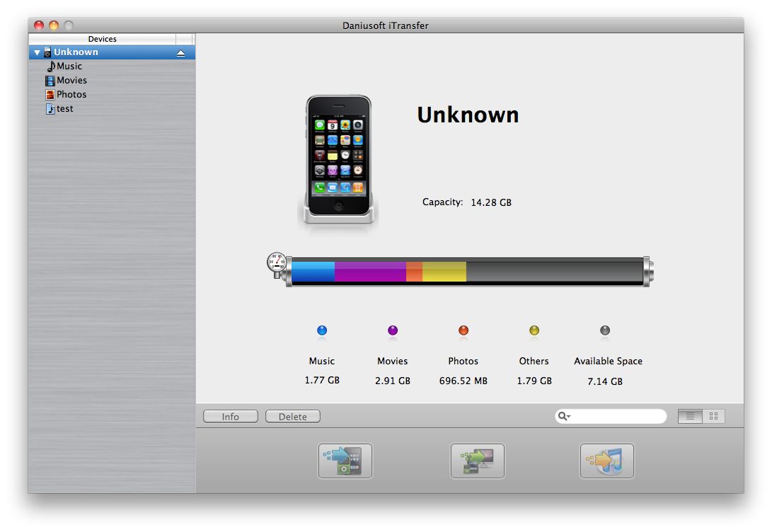Click the Photos legend label
Viewport: 772px width, 532px height.
(x=463, y=361)
